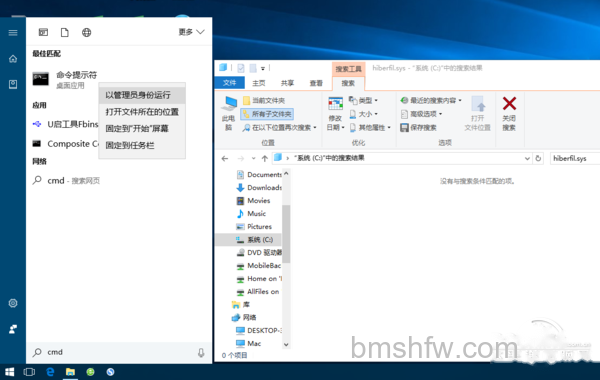The height and width of the screenshot is (380, 600).
Task: Go forward in Explorer navigation
Action: coord(240,158)
